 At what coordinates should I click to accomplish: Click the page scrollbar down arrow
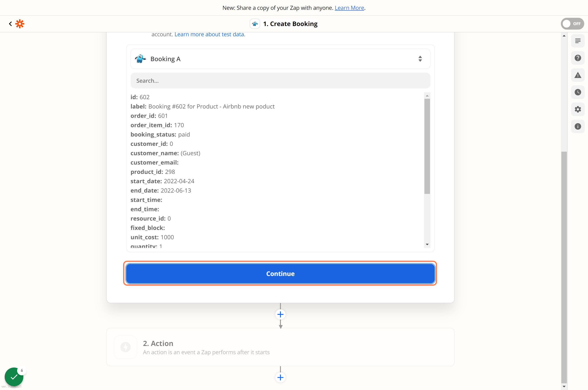pos(564,386)
